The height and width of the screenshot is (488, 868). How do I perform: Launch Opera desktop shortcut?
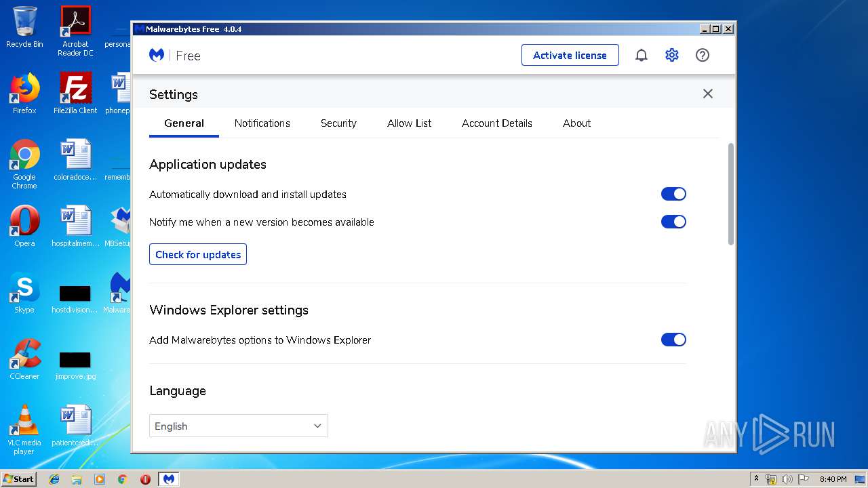click(24, 226)
